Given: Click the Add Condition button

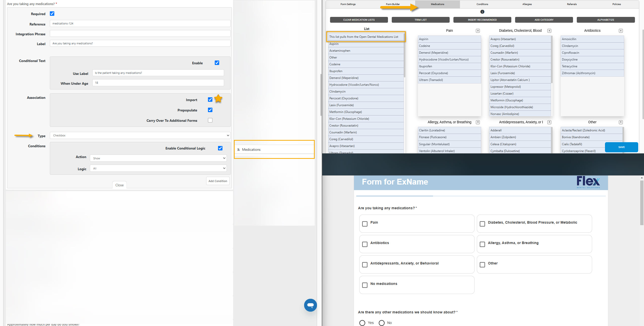Looking at the screenshot, I should (x=218, y=181).
